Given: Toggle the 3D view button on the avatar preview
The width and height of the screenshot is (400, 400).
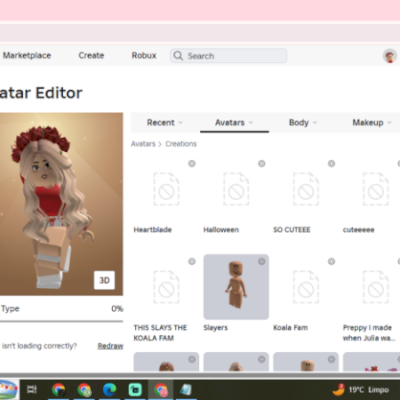Looking at the screenshot, I should tap(104, 280).
